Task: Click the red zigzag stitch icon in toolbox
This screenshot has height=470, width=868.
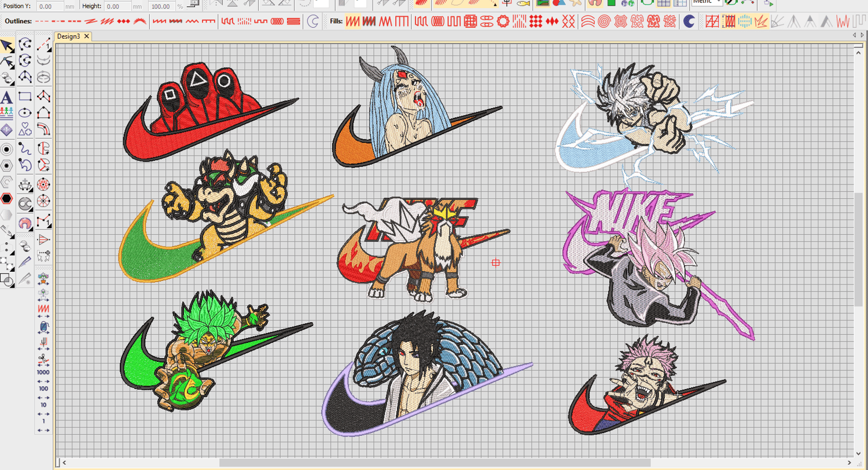Action: [x=43, y=309]
